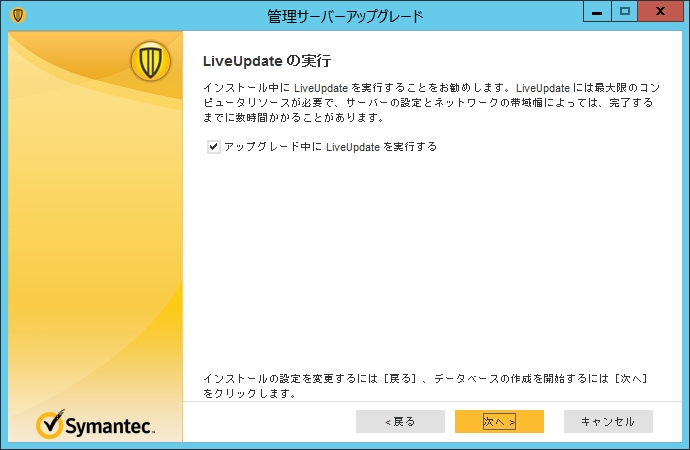This screenshot has width=690, height=450.
Task: Click the shield icon in the title bar
Action: pyautogui.click(x=18, y=15)
